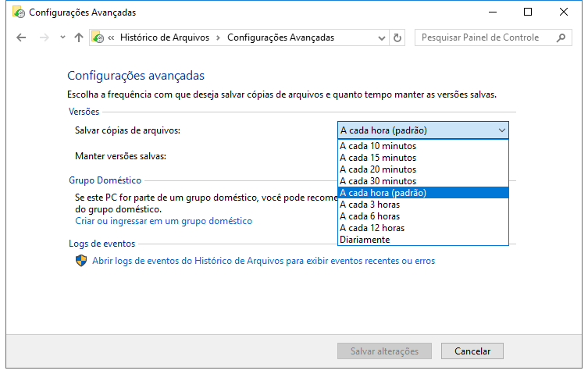
Task: Maximize the Configurações Avançadas window
Action: click(x=528, y=12)
